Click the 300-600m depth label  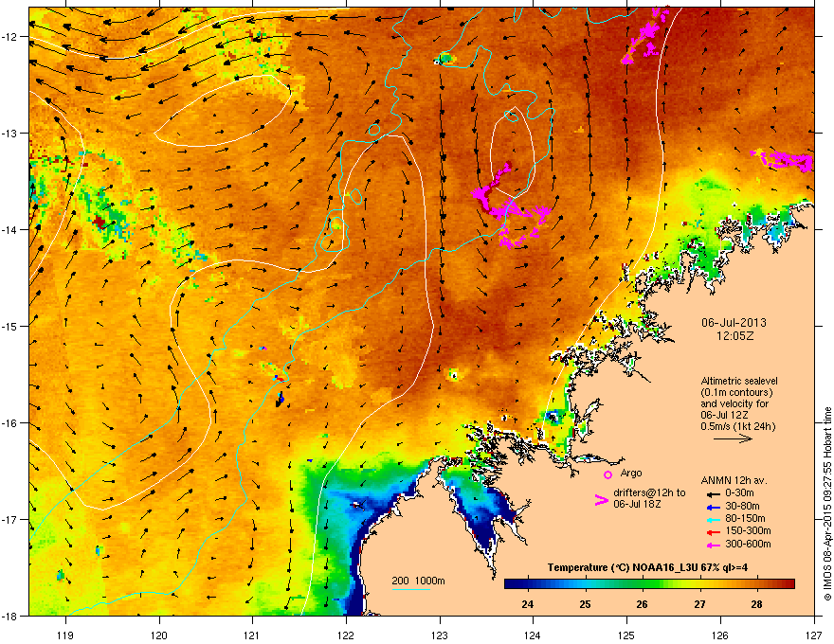point(748,545)
